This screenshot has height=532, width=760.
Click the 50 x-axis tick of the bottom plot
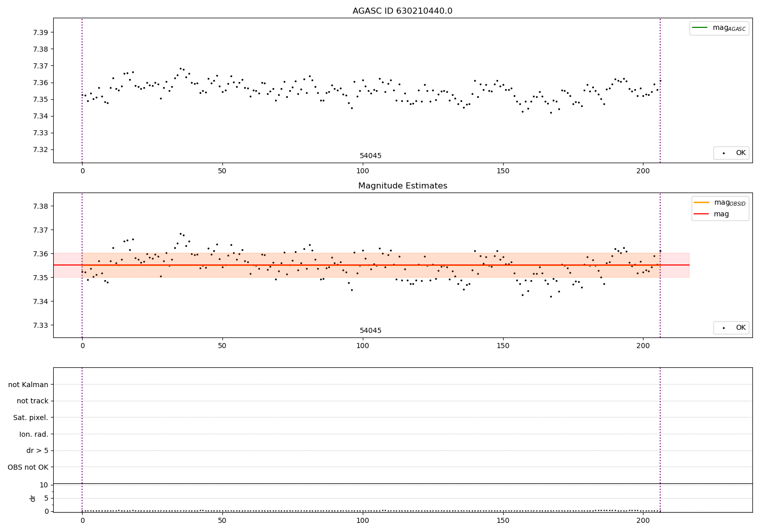(222, 520)
